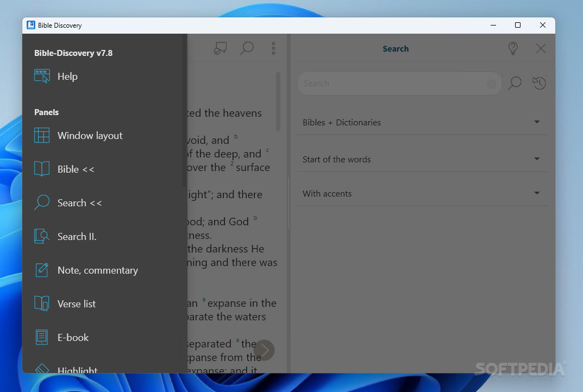Click the open book Bible icon
583x392 pixels.
[x=42, y=169]
